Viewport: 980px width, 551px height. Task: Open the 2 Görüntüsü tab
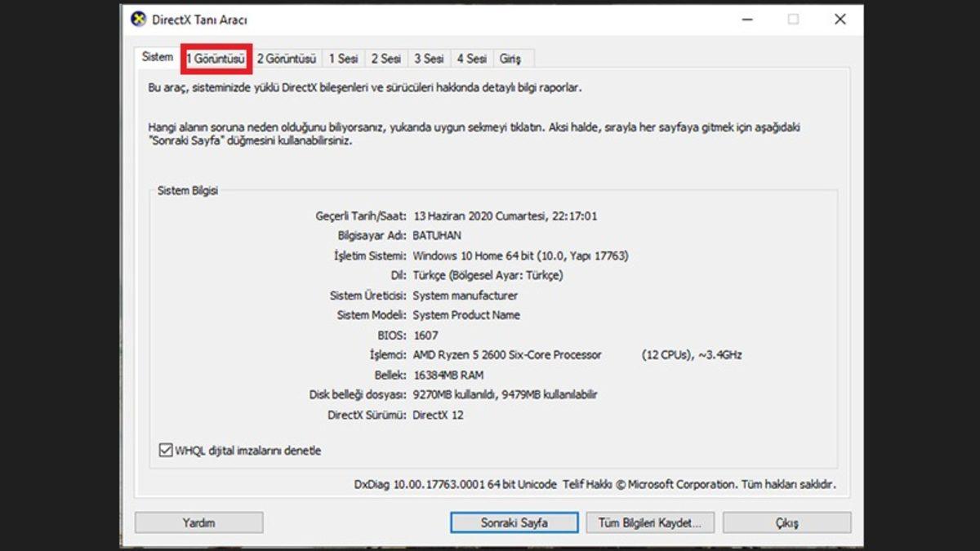point(286,59)
